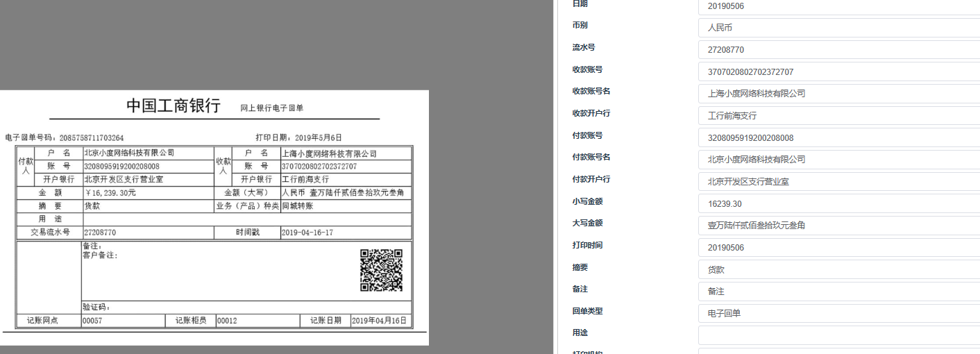The height and width of the screenshot is (354, 980).
Task: Click payer account 3208095919200208008 in receipt
Action: 121,167
